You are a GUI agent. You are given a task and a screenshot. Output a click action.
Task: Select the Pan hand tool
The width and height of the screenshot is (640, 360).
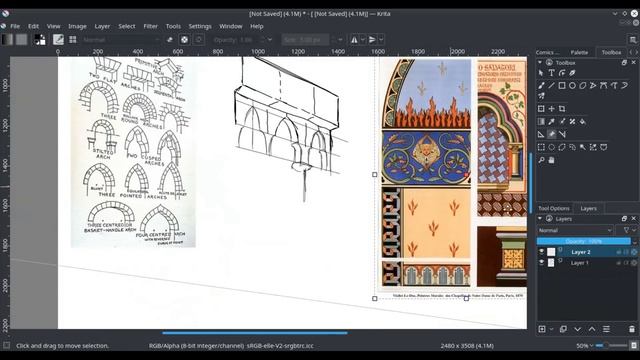click(x=551, y=160)
